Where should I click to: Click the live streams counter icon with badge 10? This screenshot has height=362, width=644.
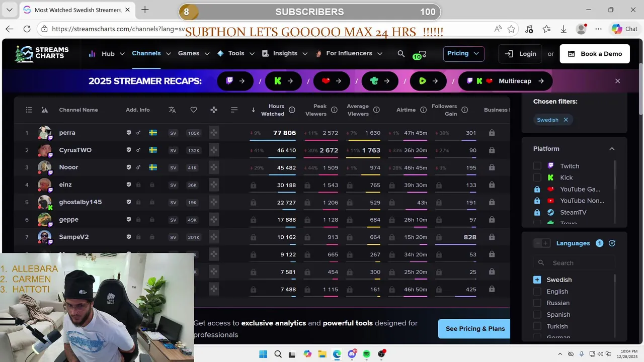click(x=419, y=54)
